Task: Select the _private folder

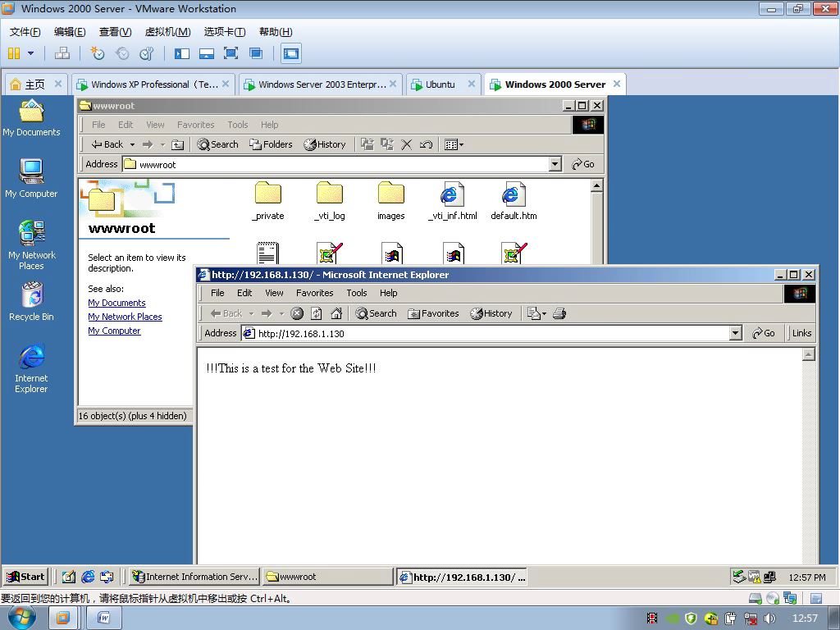Action: click(268, 201)
